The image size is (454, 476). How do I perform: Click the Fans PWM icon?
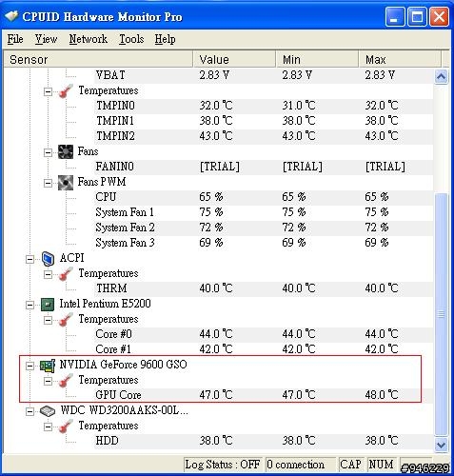point(66,183)
